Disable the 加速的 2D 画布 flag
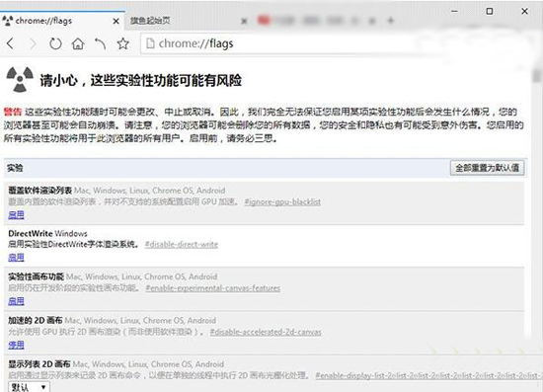Image resolution: width=543 pixels, height=392 pixels. click(16, 345)
